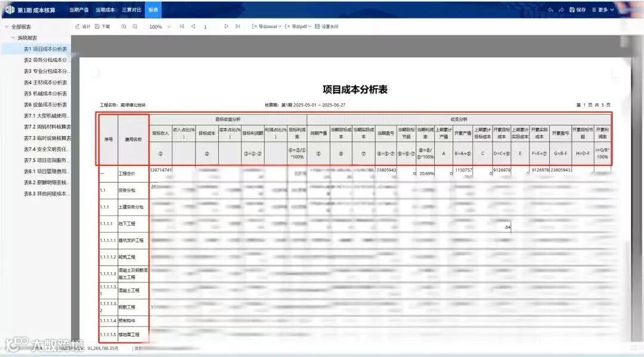Open 表5 机械成本分析表

45,93
